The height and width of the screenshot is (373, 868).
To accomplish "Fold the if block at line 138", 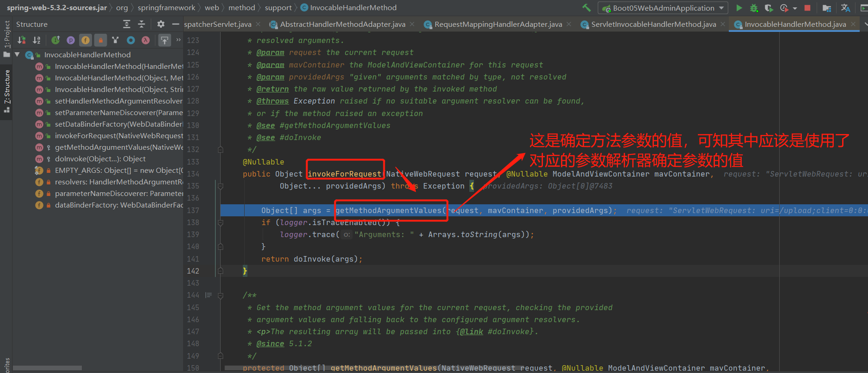I will point(221,222).
